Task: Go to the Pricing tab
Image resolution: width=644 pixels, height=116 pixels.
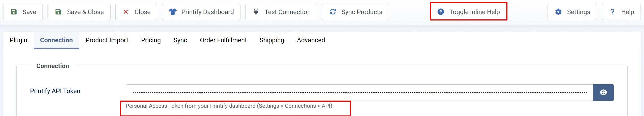Action: pyautogui.click(x=151, y=40)
